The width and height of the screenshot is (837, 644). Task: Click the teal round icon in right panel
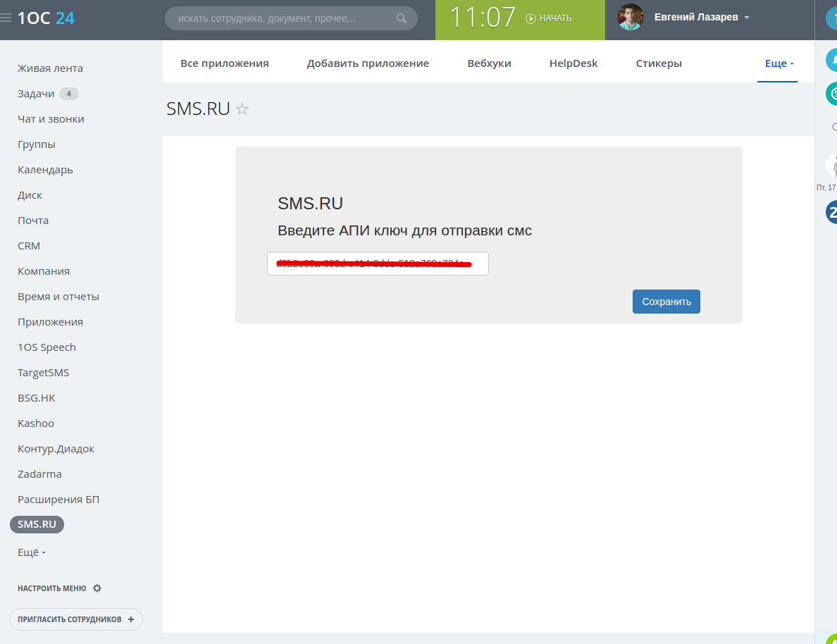click(832, 93)
